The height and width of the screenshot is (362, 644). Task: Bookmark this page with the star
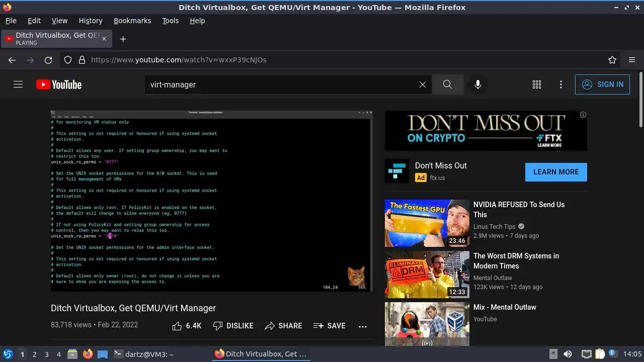612,60
